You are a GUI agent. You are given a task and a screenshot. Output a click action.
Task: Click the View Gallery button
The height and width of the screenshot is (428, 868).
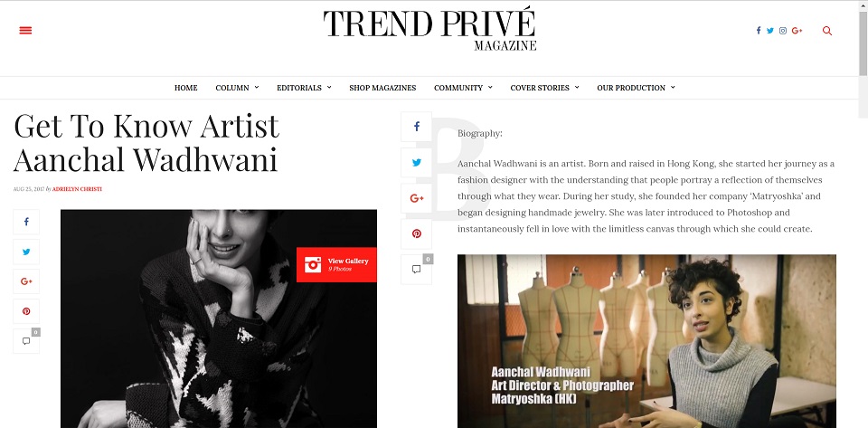coord(336,264)
